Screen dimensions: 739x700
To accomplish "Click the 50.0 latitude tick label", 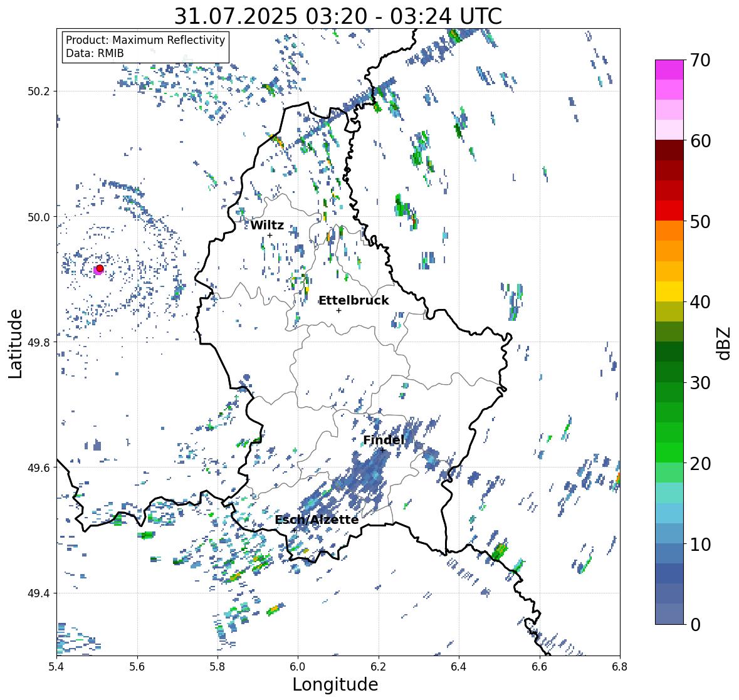I will [x=39, y=217].
